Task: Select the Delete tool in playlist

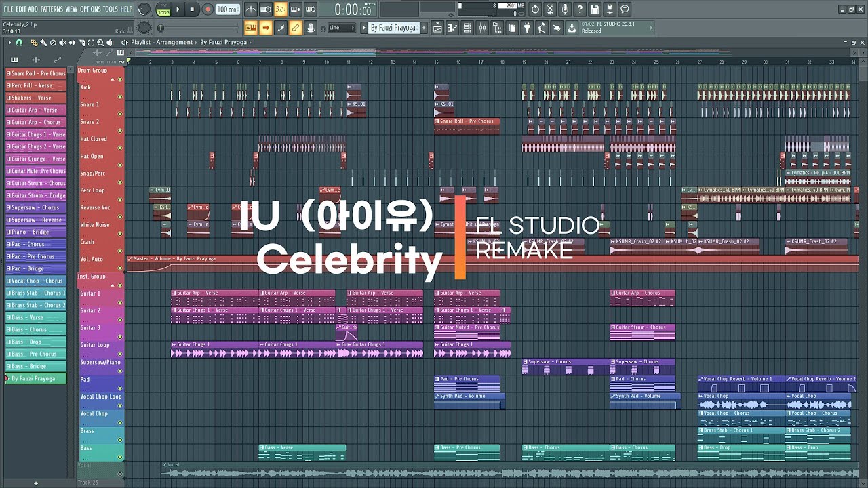Action: [x=53, y=43]
